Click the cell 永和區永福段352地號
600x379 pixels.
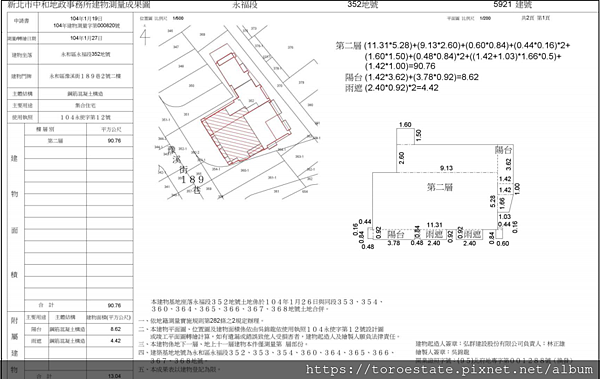coord(86,55)
